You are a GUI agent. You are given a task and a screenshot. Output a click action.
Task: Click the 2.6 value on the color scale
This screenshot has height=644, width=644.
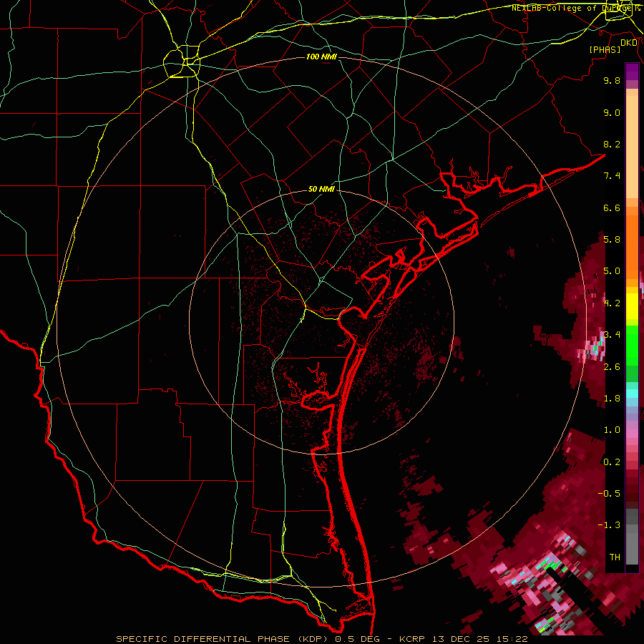coord(612,367)
